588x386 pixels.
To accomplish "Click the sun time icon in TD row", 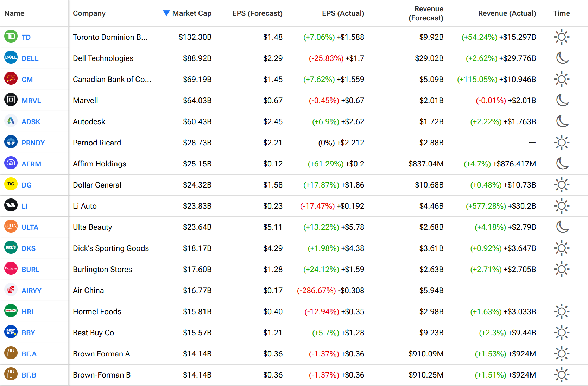I will point(562,37).
